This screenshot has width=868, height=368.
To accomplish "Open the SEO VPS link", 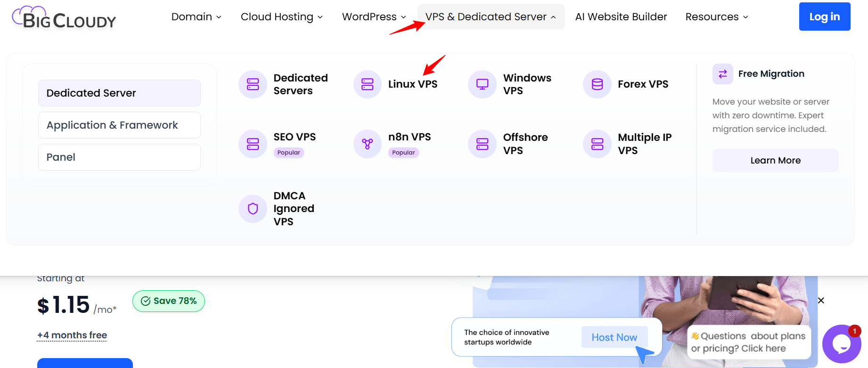I will (x=295, y=137).
